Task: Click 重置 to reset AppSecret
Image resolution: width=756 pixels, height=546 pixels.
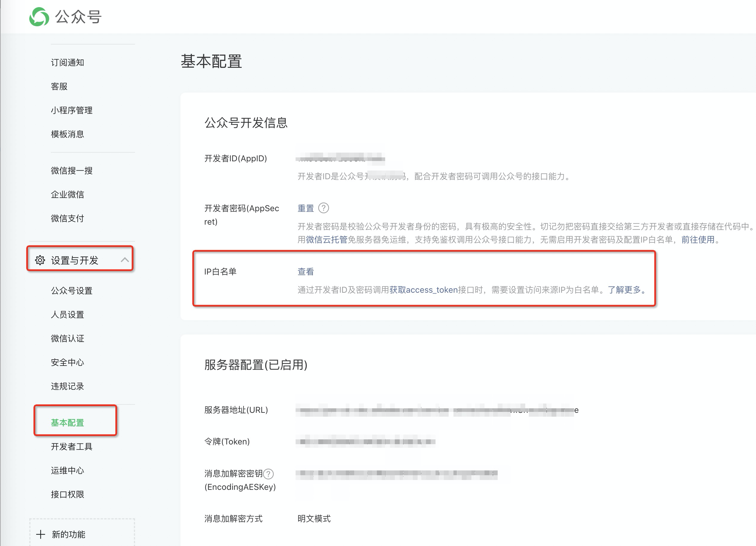Action: (305, 208)
